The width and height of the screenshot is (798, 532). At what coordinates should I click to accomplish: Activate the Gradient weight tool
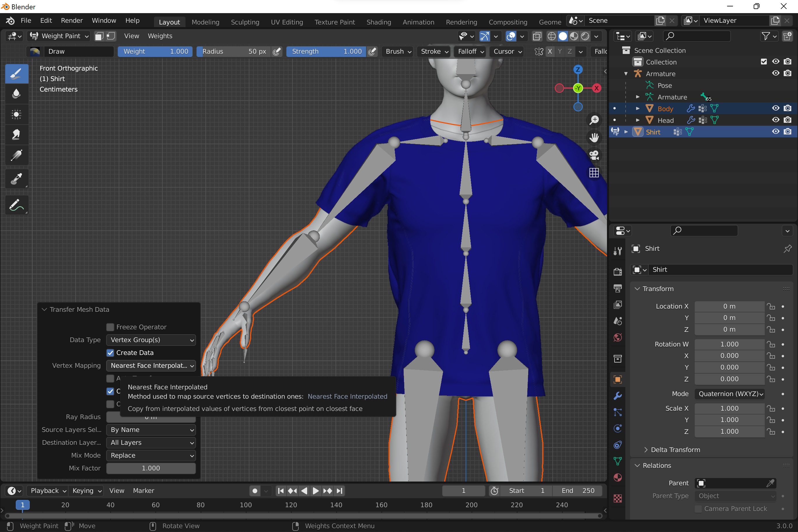[17, 155]
